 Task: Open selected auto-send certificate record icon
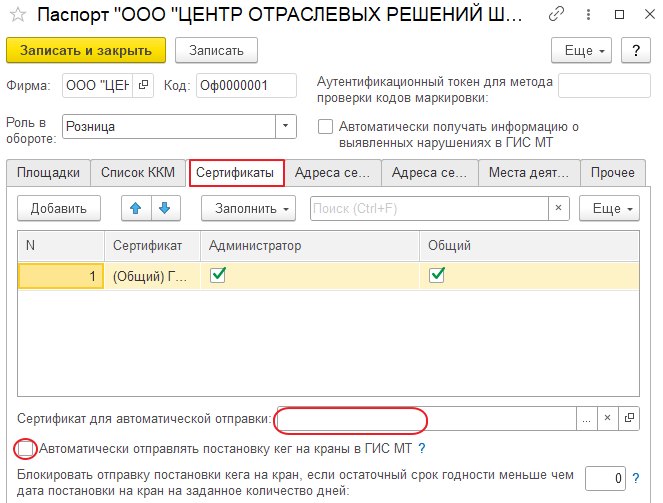coord(629,418)
